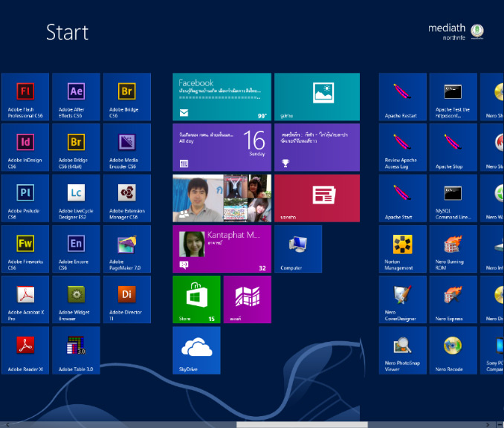Click the Apache Restart tile
Image resolution: width=504 pixels, height=428 pixels.
[403, 97]
